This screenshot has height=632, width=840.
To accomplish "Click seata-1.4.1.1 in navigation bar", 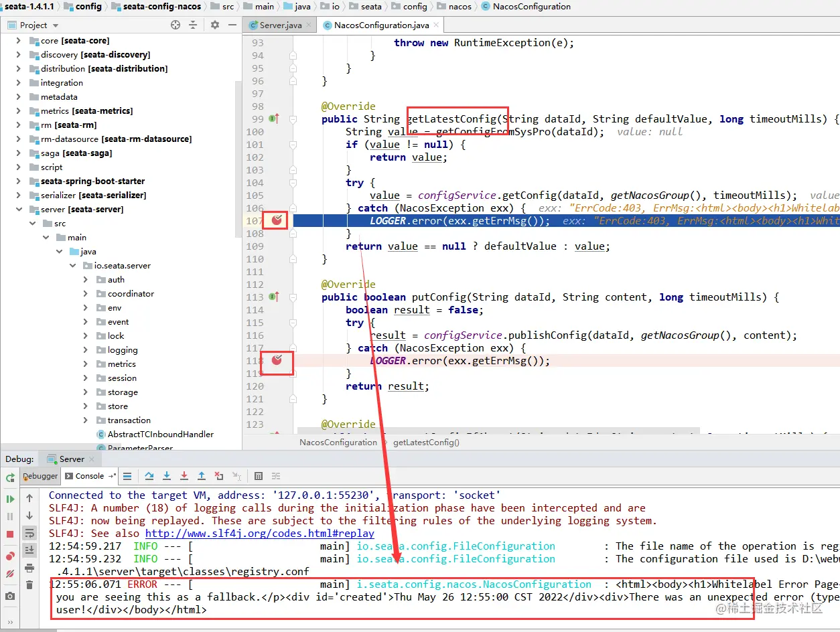I will [x=29, y=6].
